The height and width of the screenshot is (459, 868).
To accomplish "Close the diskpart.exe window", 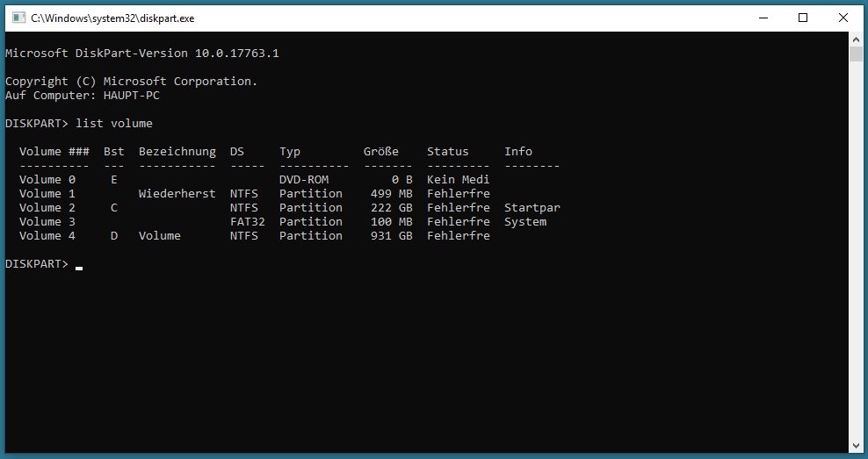I will tap(843, 18).
